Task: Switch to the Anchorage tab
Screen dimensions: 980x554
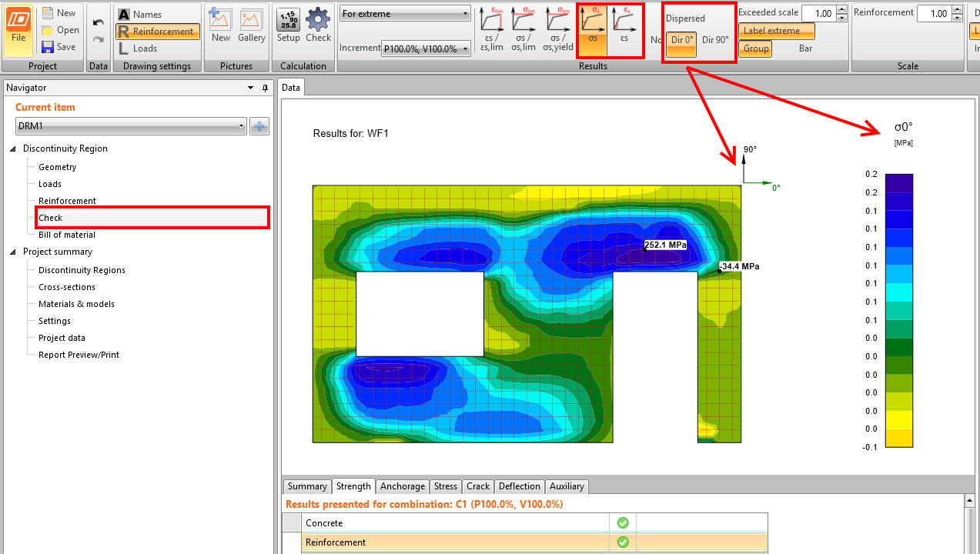Action: [402, 486]
